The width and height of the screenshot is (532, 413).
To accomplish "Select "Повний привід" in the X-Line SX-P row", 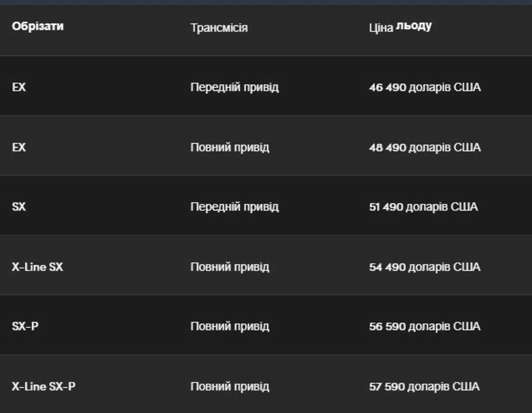I will [x=230, y=386].
